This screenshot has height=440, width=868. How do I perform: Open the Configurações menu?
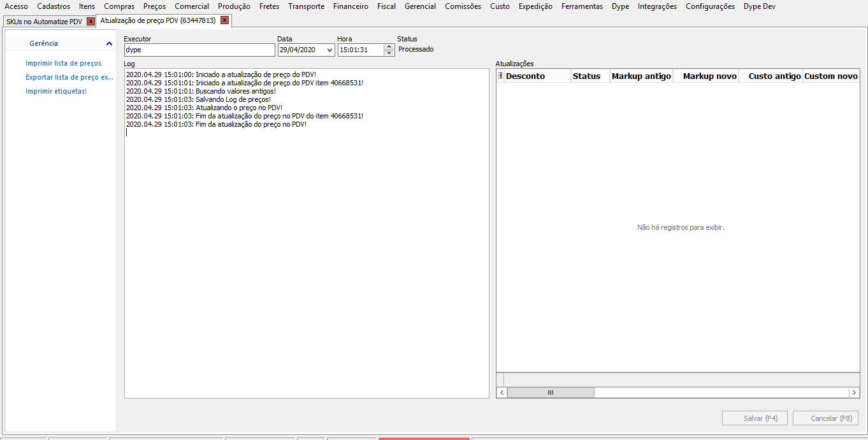pyautogui.click(x=710, y=6)
